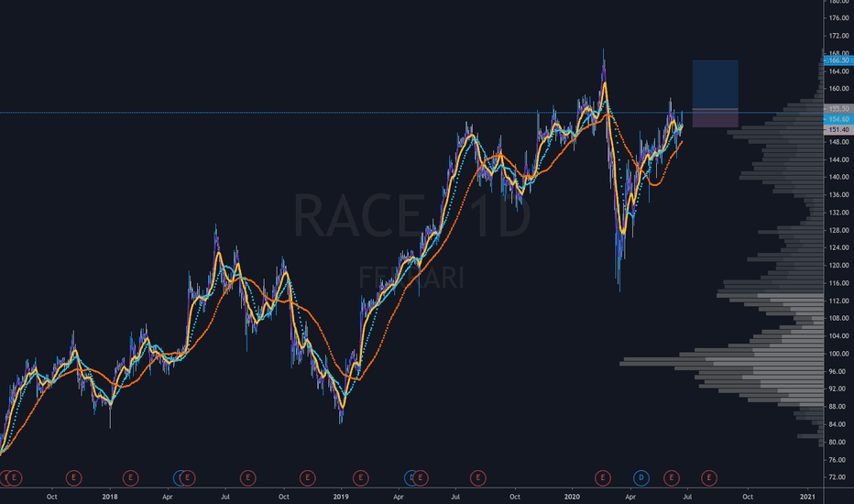Click the 2019 label on time axis
Screen dimensions: 854x504
coord(341,497)
